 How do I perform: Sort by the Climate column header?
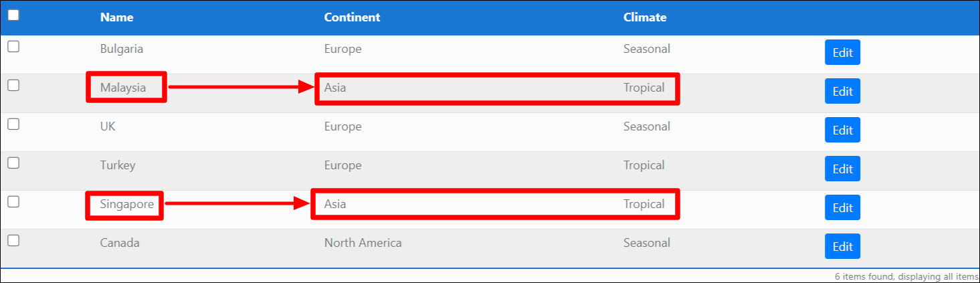[645, 17]
